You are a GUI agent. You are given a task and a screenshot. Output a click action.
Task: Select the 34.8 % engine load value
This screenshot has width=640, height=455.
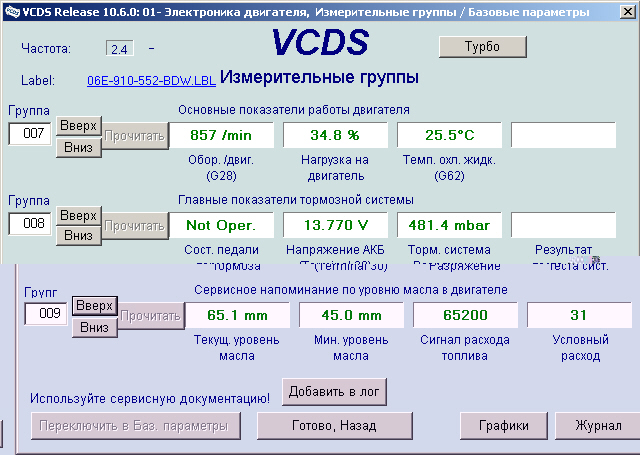point(335,135)
